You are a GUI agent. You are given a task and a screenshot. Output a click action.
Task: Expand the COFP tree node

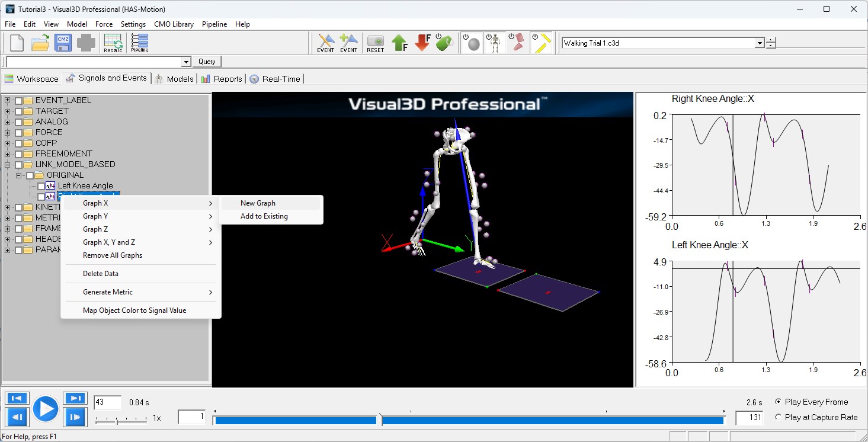[x=8, y=143]
